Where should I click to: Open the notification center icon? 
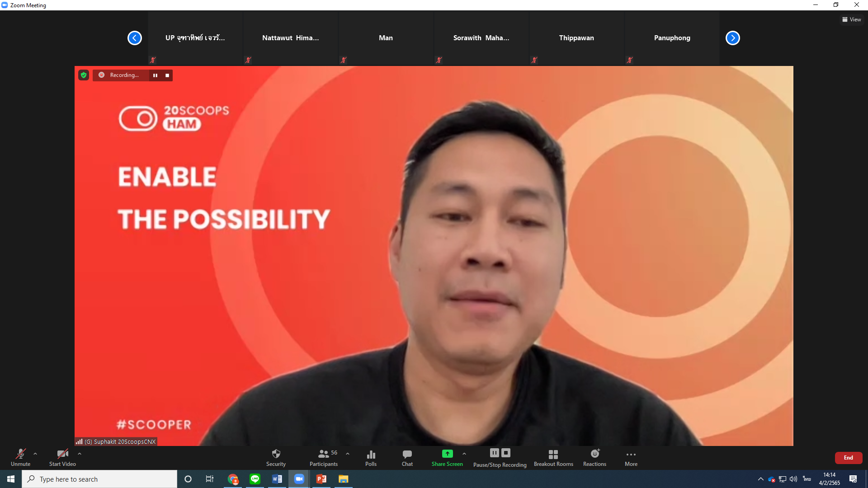point(853,479)
